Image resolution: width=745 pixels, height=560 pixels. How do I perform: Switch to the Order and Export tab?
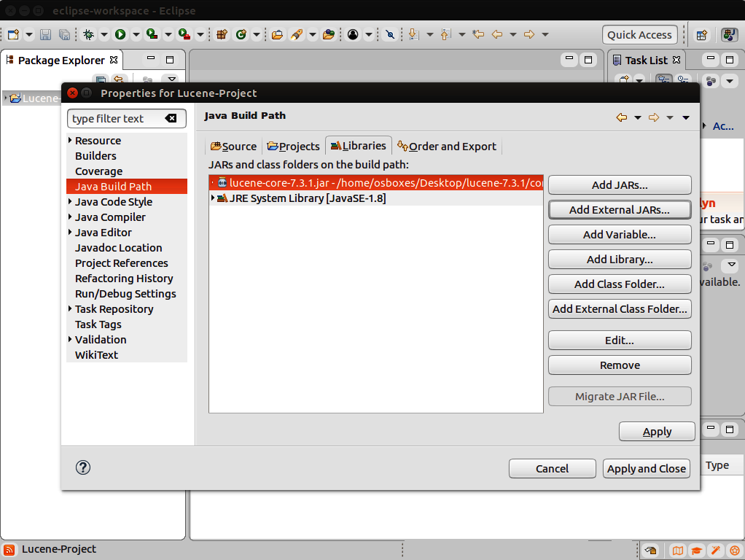(x=447, y=147)
